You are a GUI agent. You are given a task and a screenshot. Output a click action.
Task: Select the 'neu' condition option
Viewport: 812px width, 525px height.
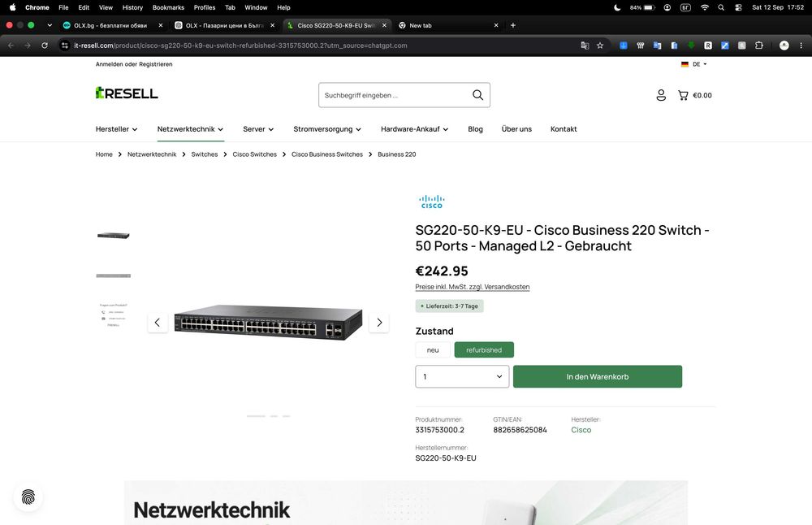click(433, 349)
